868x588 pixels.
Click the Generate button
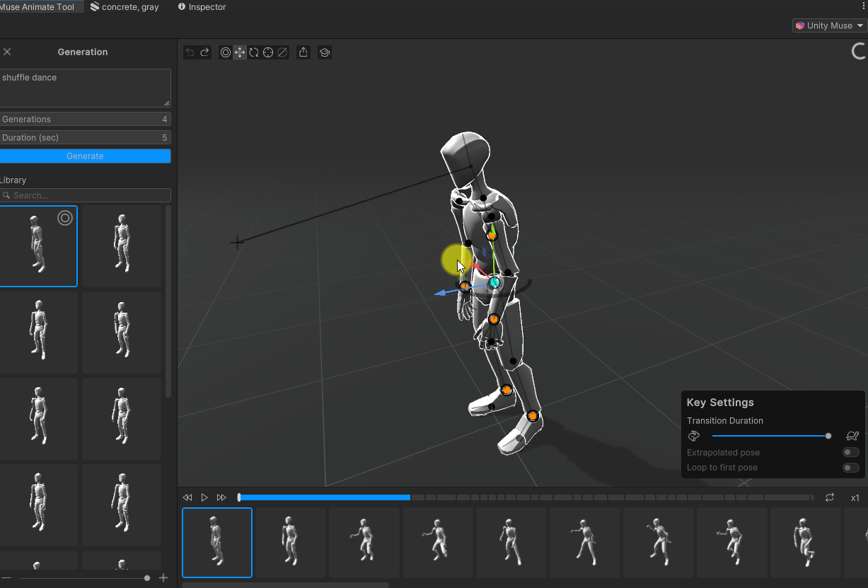point(85,156)
